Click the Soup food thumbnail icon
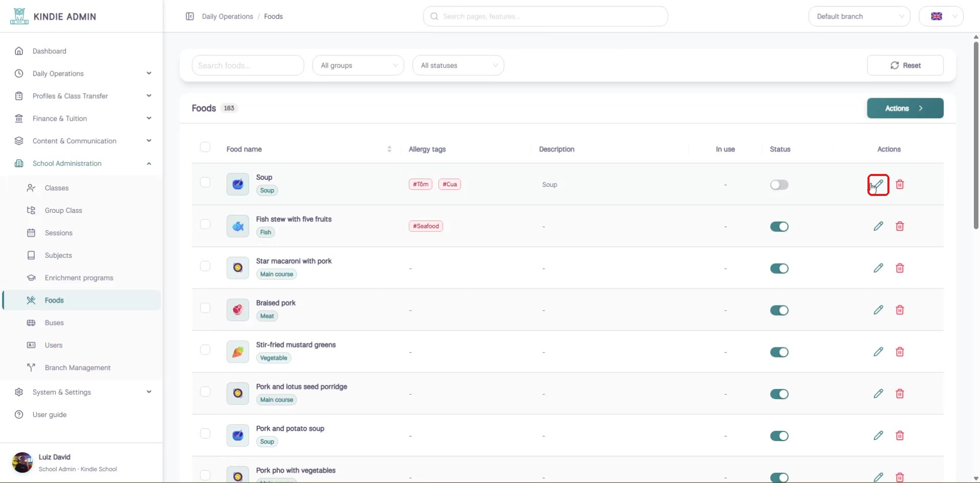980x483 pixels. tap(238, 184)
